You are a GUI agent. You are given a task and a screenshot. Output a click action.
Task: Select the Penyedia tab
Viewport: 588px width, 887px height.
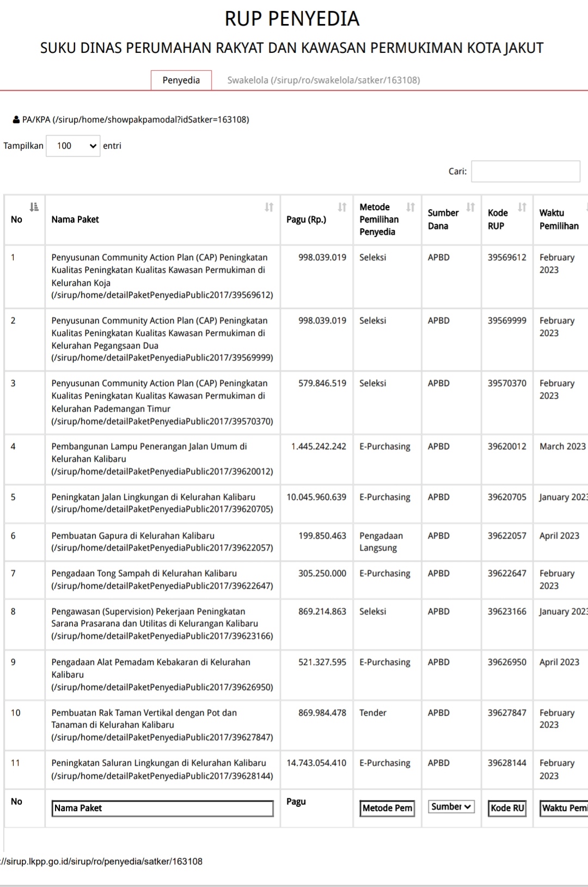pos(181,80)
